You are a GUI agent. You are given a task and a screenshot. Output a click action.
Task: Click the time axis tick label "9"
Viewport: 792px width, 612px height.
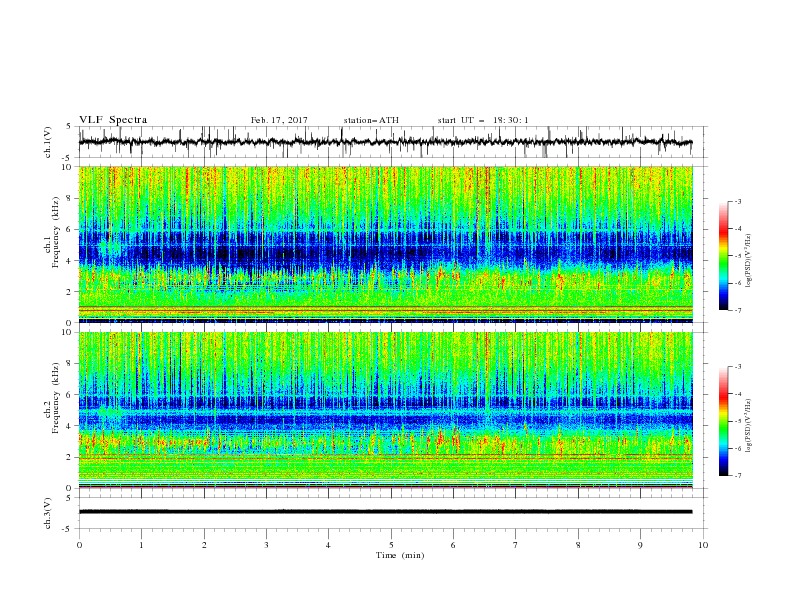coord(640,545)
